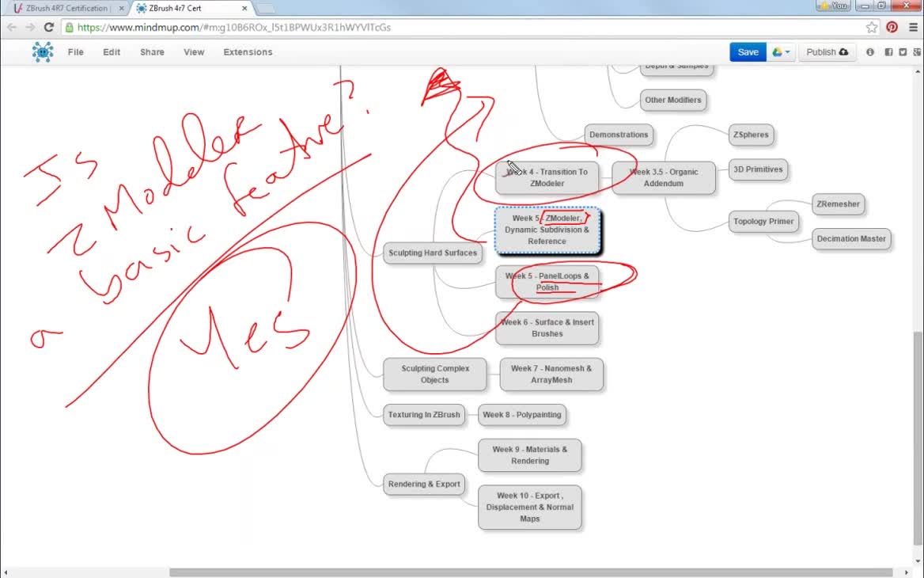The image size is (924, 578).
Task: Bookmark the page with the star icon
Action: pos(872,27)
